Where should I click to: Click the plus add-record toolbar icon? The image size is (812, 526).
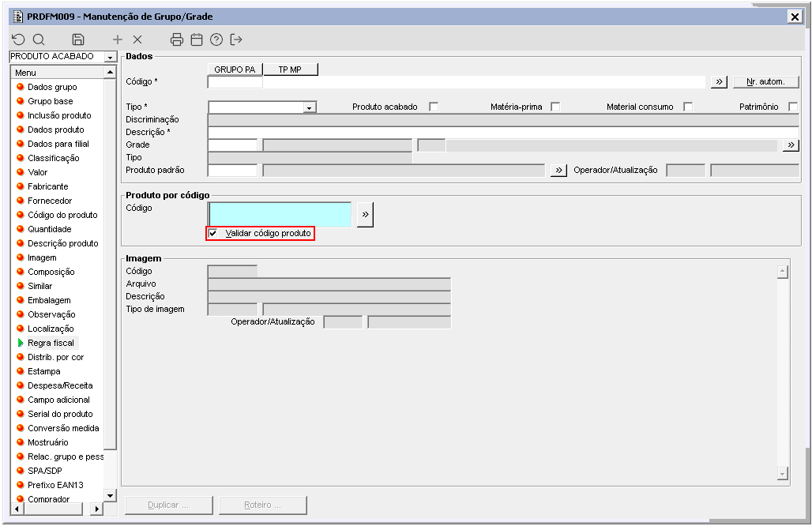tap(118, 39)
